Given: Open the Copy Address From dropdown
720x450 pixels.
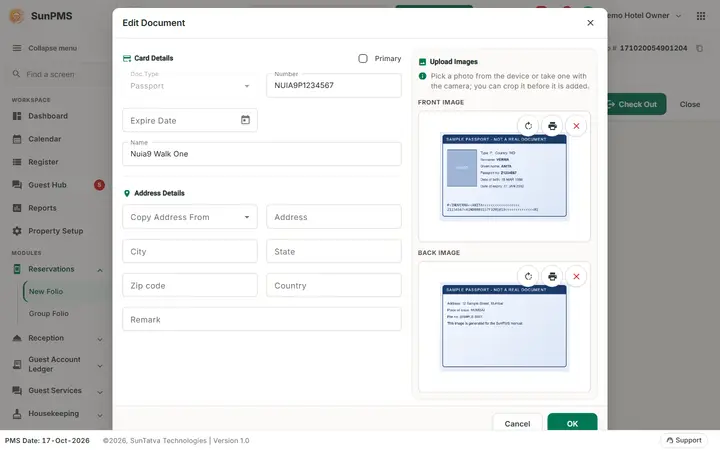Looking at the screenshot, I should click(x=190, y=217).
